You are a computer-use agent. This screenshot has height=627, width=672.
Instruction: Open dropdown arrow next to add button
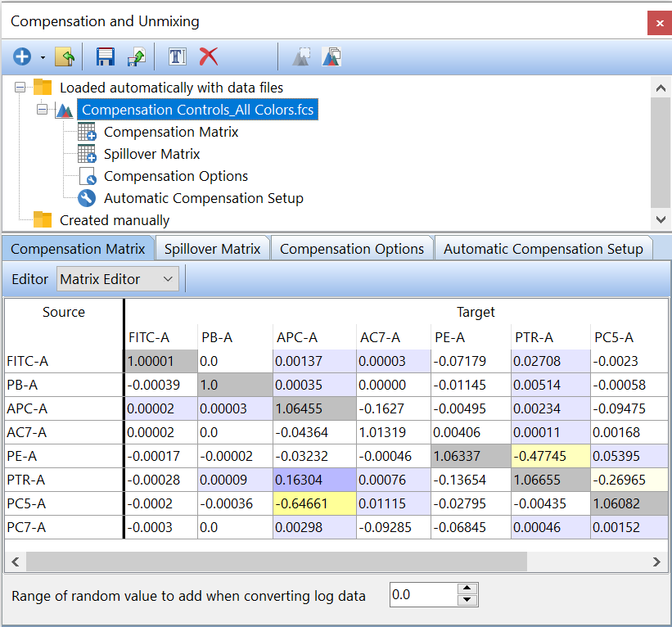click(42, 57)
